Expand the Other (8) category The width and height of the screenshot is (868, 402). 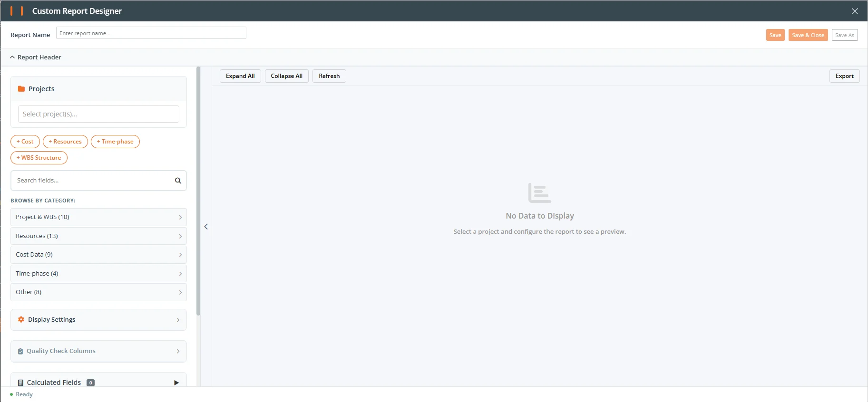pos(98,292)
